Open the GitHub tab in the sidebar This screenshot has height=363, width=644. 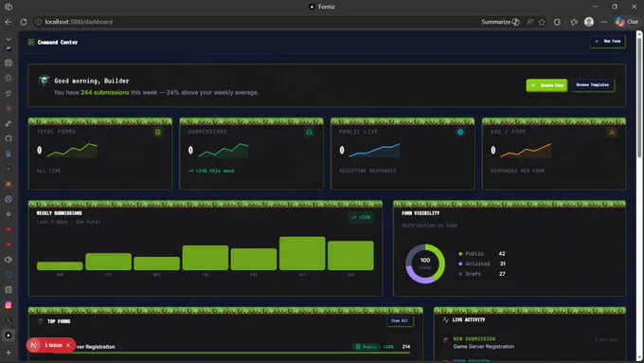tap(9, 138)
